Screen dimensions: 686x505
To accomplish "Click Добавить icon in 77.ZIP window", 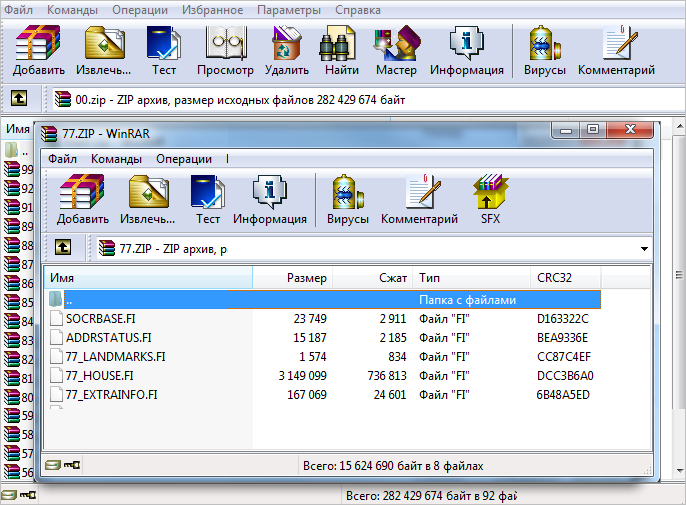I will 82,191.
